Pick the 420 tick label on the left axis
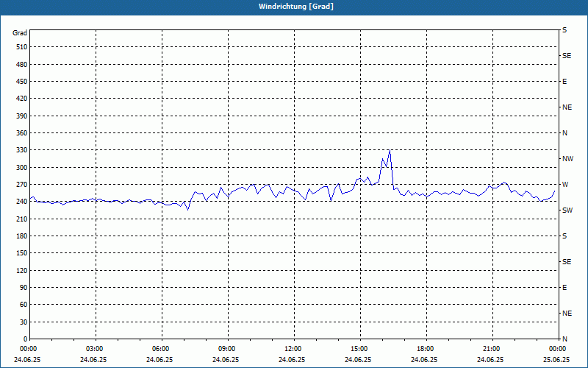588x368 pixels. (x=22, y=99)
